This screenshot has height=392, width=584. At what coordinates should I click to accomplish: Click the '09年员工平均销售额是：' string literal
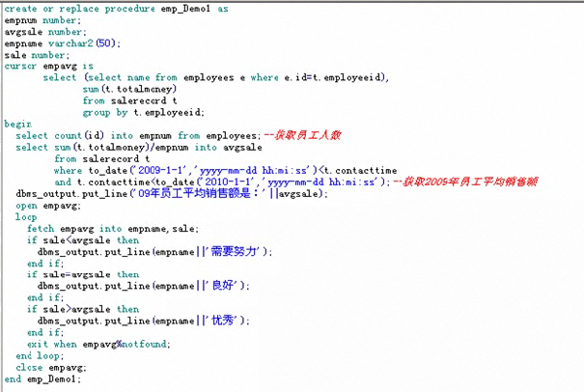coord(201,193)
